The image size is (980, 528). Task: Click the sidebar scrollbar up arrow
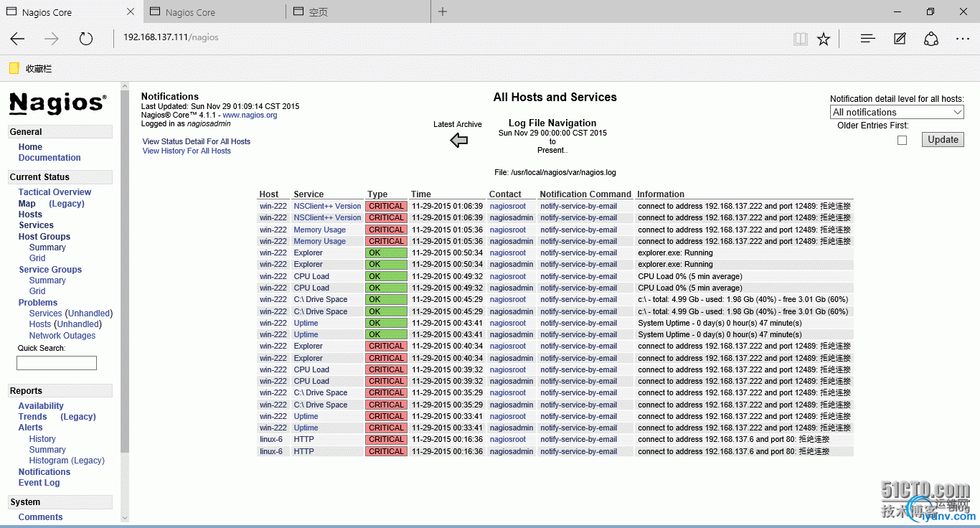(125, 87)
